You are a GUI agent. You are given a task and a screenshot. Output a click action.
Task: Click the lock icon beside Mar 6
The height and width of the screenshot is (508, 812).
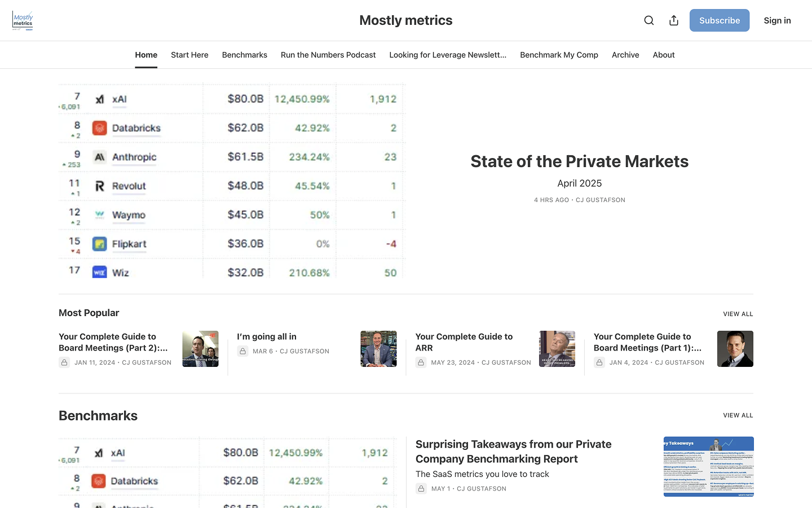point(242,351)
